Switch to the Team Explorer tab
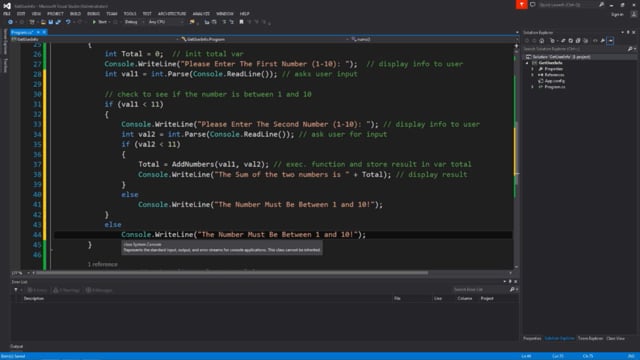 pyautogui.click(x=590, y=338)
